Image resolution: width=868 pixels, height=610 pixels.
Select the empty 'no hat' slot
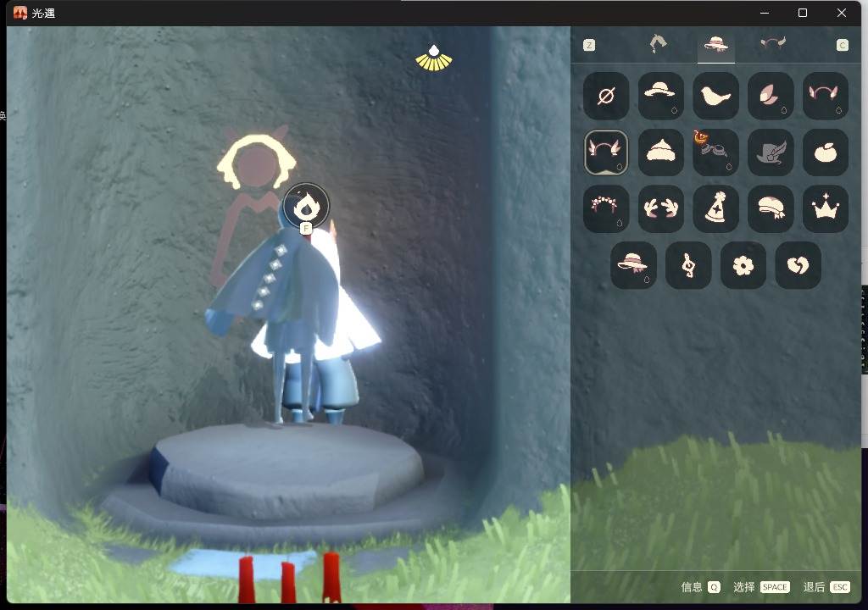(605, 96)
